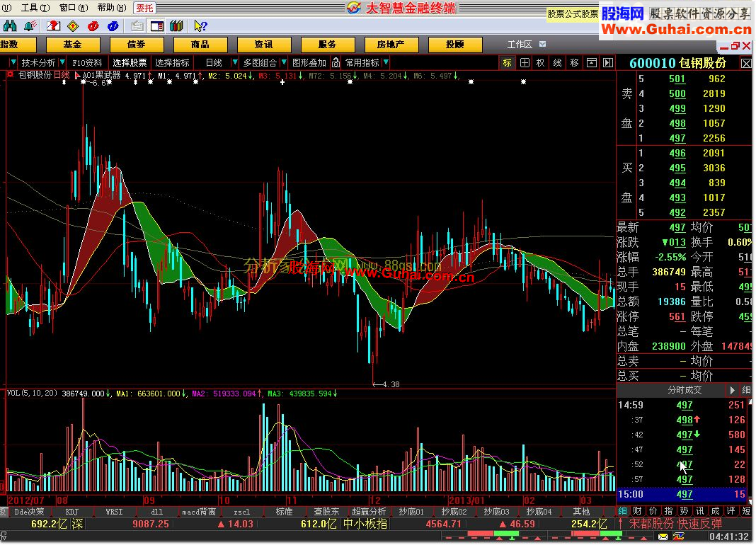Click the boxed up-triangle window icon

pos(592,63)
